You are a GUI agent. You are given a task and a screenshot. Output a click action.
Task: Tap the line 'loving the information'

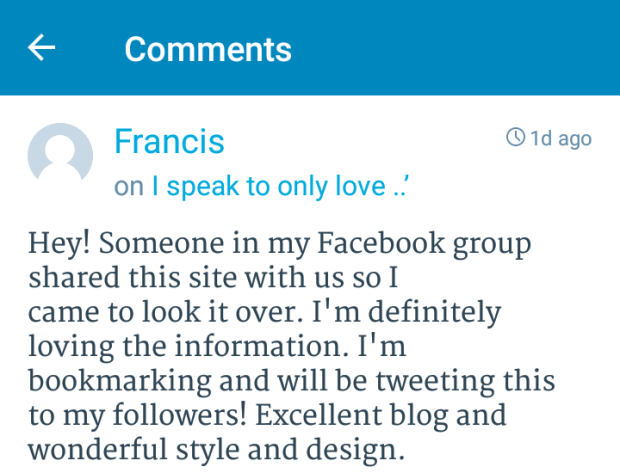pyautogui.click(x=217, y=347)
